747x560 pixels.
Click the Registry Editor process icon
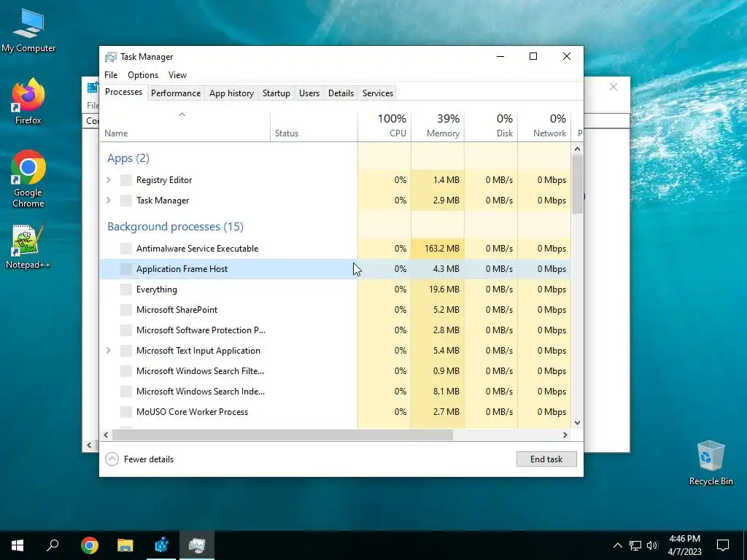[x=125, y=180]
